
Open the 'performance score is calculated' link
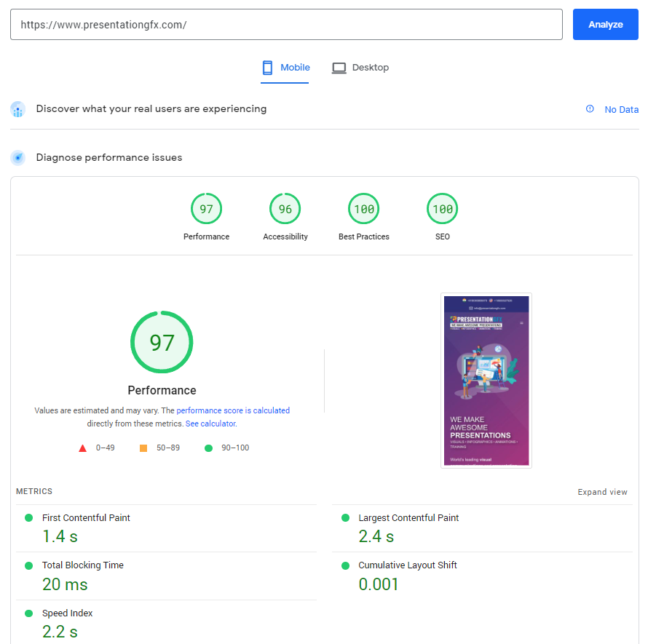tap(233, 410)
